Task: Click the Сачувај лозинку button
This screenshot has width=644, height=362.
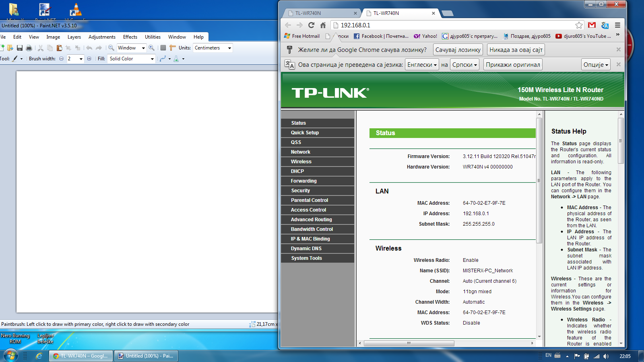Action: point(458,50)
